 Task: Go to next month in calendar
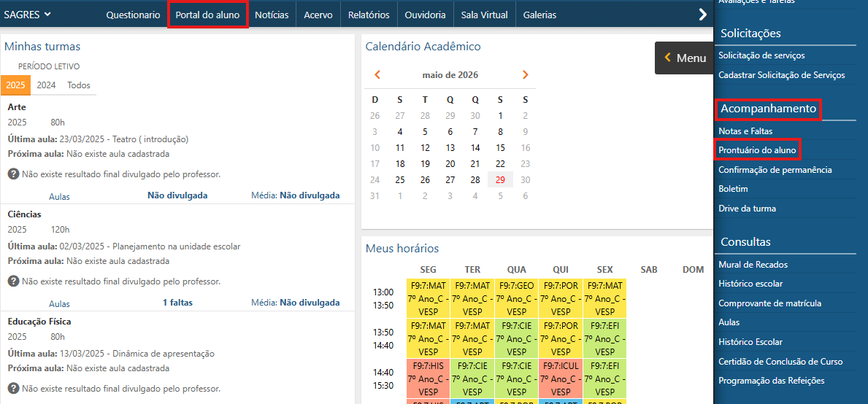(x=526, y=74)
